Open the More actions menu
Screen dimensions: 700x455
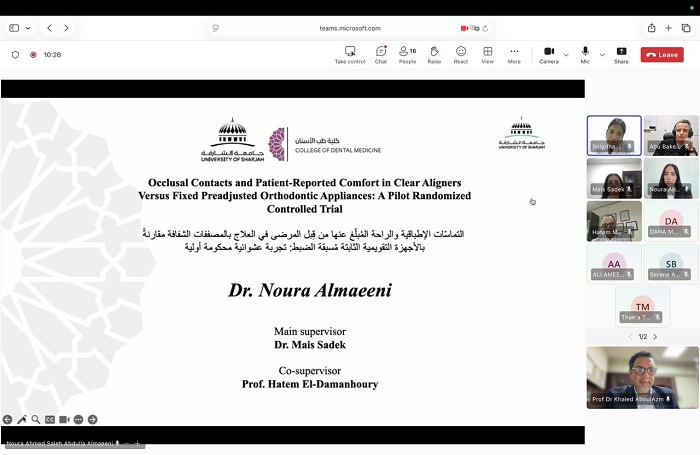click(514, 55)
